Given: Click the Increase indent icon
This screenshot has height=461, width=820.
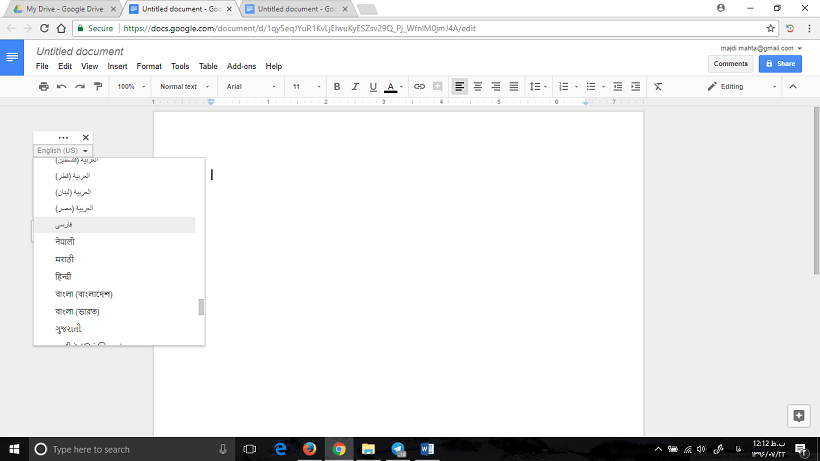Looking at the screenshot, I should (636, 87).
